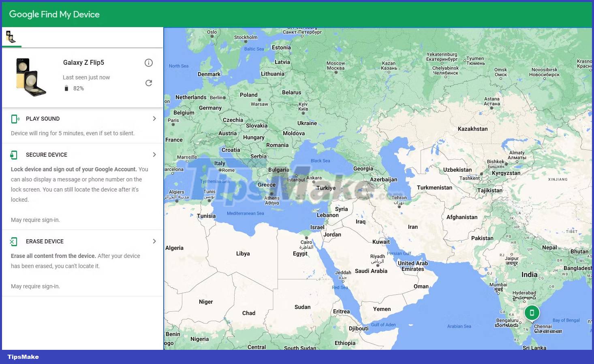Viewport: 594px width, 364px height.
Task: Expand the Erase Device chevron
Action: coord(154,241)
